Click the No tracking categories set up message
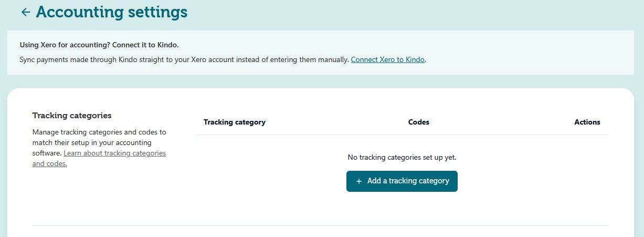 (x=402, y=157)
